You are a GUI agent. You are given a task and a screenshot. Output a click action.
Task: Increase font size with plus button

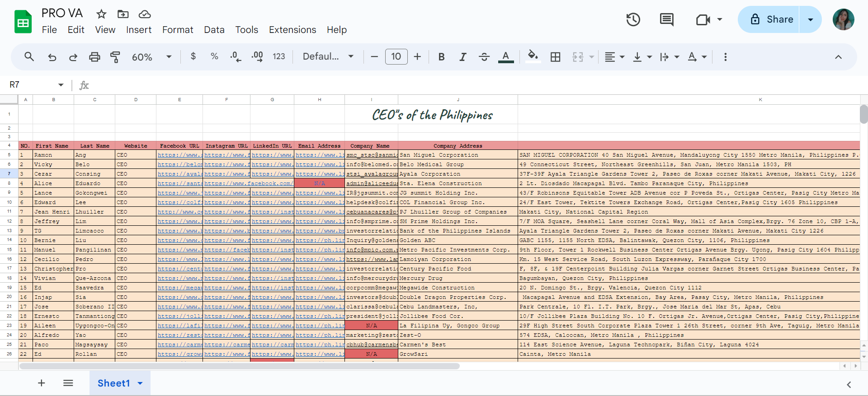[x=417, y=57]
